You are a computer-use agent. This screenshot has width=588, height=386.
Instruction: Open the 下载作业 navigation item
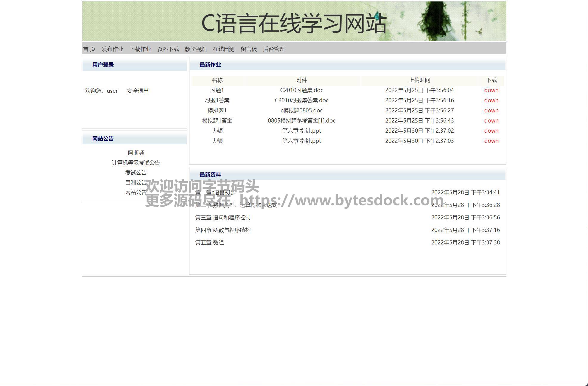140,49
